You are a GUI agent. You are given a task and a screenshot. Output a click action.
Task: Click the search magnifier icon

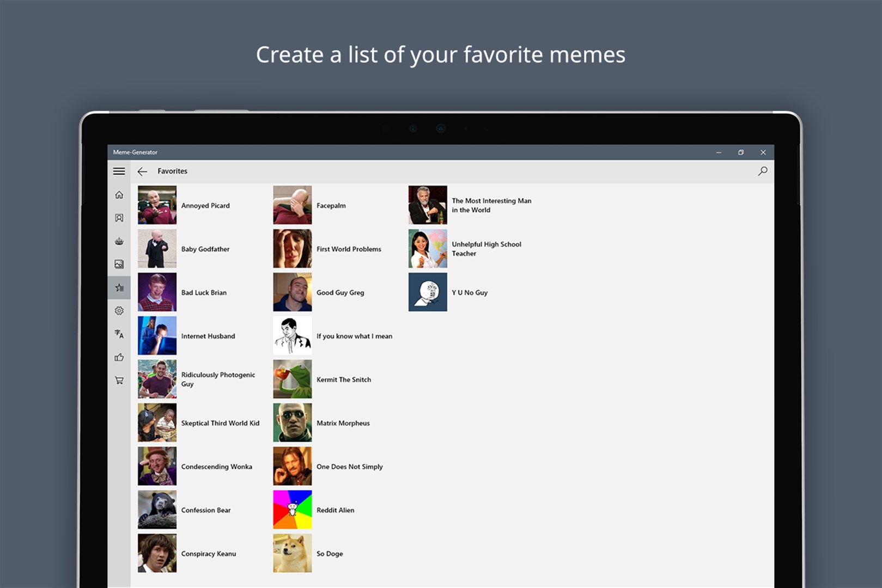point(763,171)
